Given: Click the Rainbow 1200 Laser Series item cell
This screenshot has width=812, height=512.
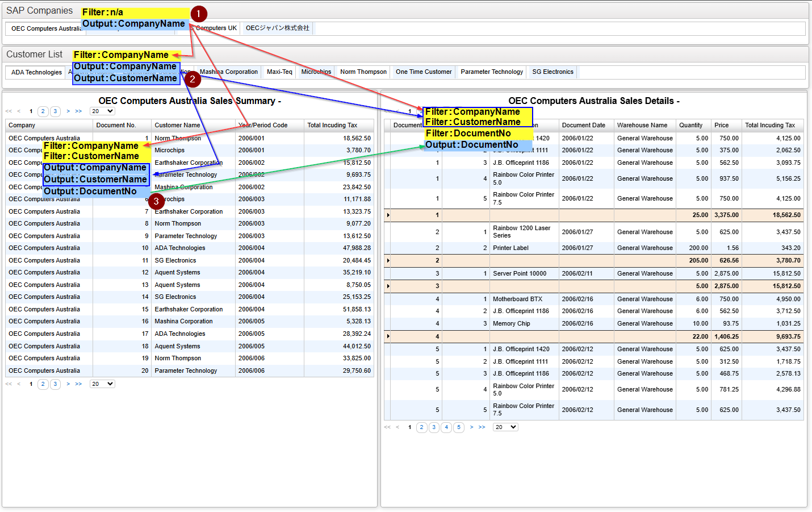Looking at the screenshot, I should coord(521,232).
